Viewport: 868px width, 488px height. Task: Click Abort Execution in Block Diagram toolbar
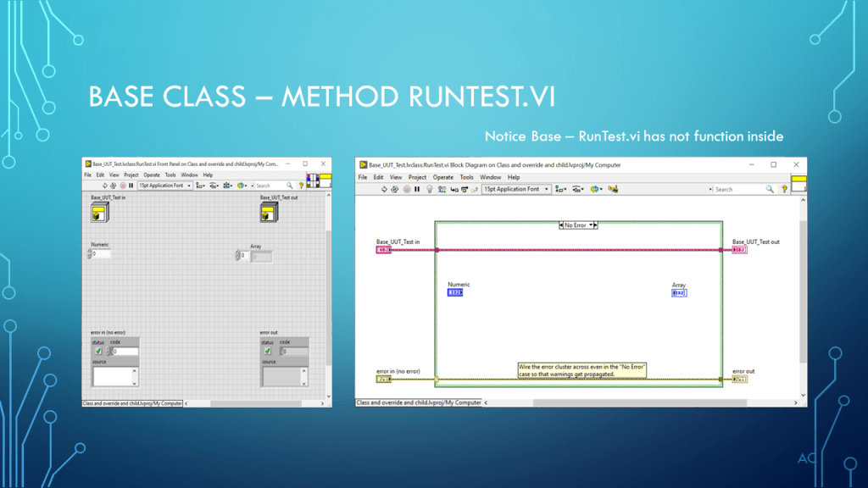(406, 190)
